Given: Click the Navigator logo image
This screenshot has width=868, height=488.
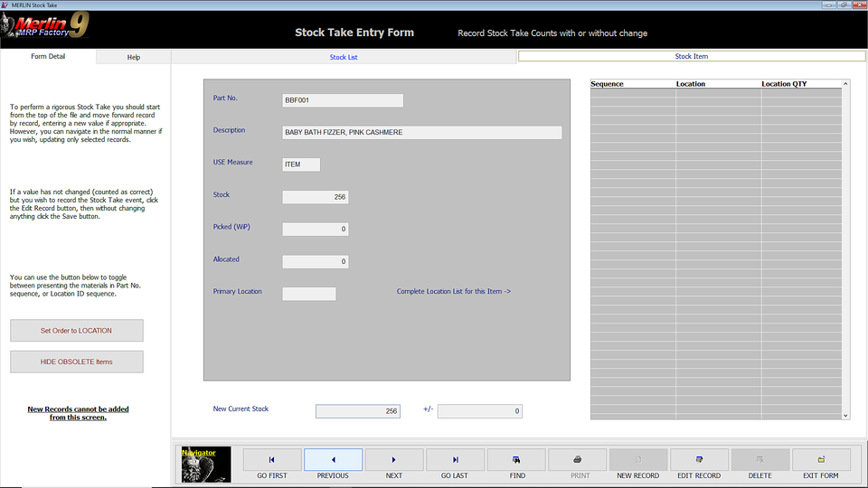Looking at the screenshot, I should pos(206,464).
